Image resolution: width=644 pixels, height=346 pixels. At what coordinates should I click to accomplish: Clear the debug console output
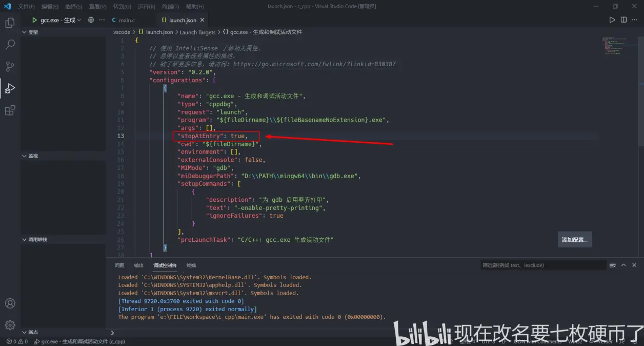[612, 265]
